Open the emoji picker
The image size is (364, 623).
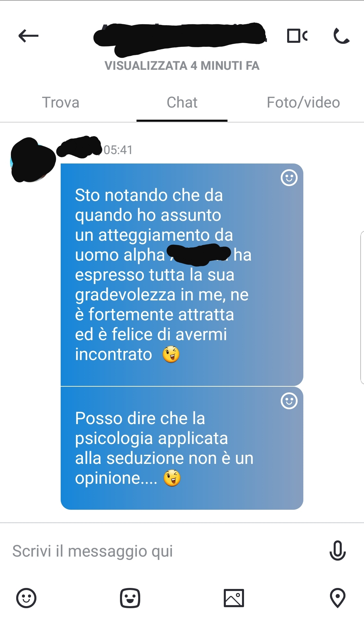[x=26, y=598]
